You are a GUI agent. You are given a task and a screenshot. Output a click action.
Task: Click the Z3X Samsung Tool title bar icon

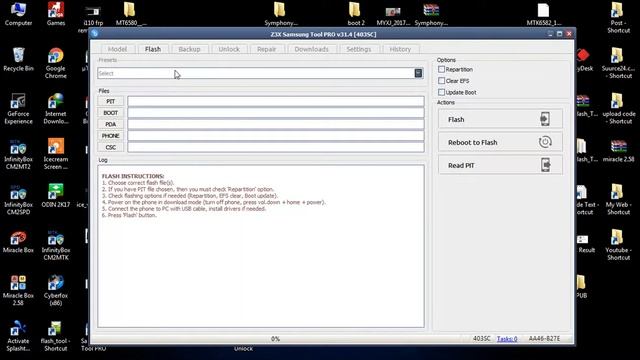tap(95, 34)
